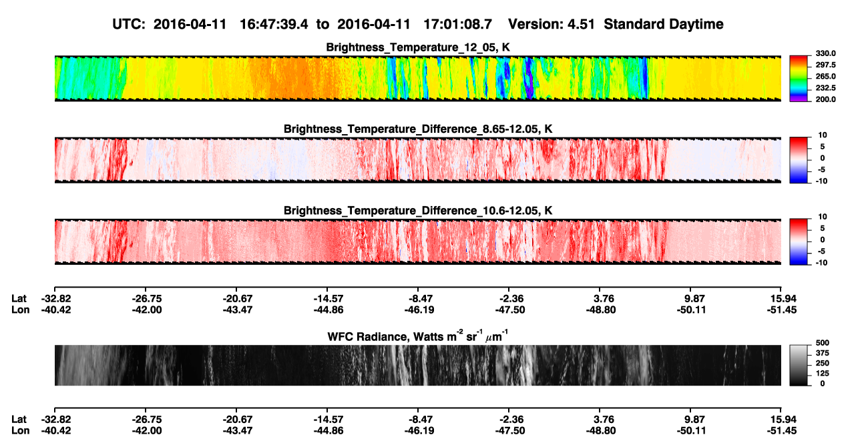Select the red-blue colorbar beside the 10.6-12.05 panel

797,241
